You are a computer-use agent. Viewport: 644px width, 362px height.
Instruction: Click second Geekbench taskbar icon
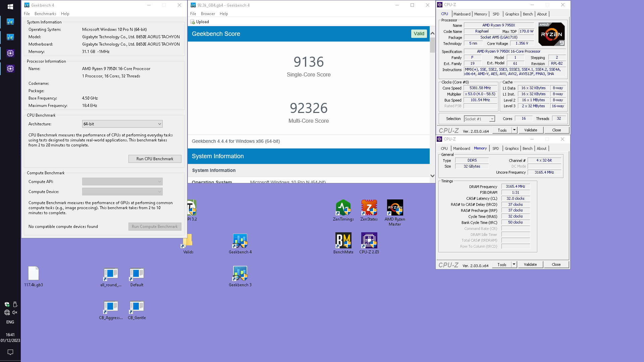(10, 37)
